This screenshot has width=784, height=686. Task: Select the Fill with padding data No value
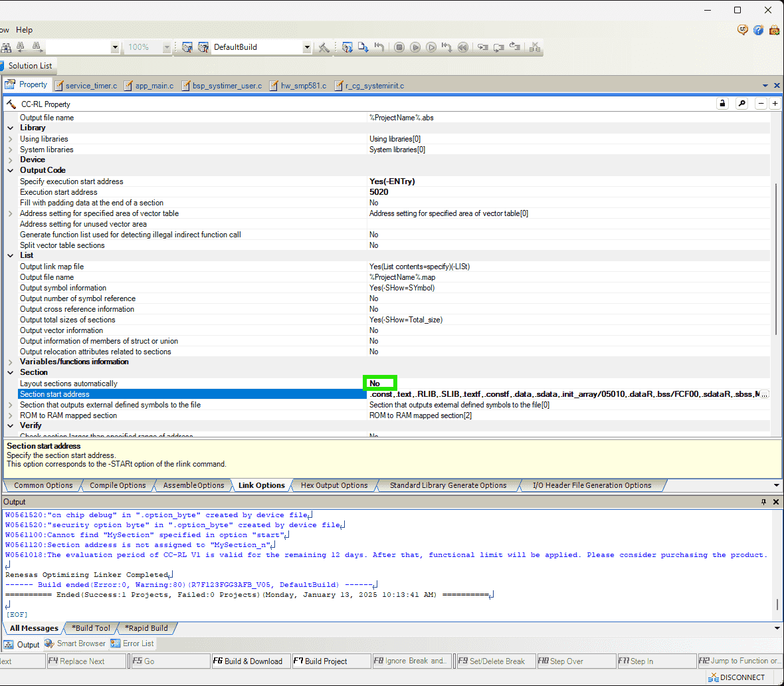click(x=374, y=203)
